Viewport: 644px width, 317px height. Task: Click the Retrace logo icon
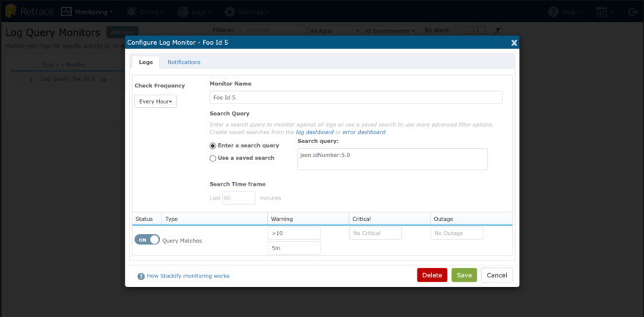[10, 11]
